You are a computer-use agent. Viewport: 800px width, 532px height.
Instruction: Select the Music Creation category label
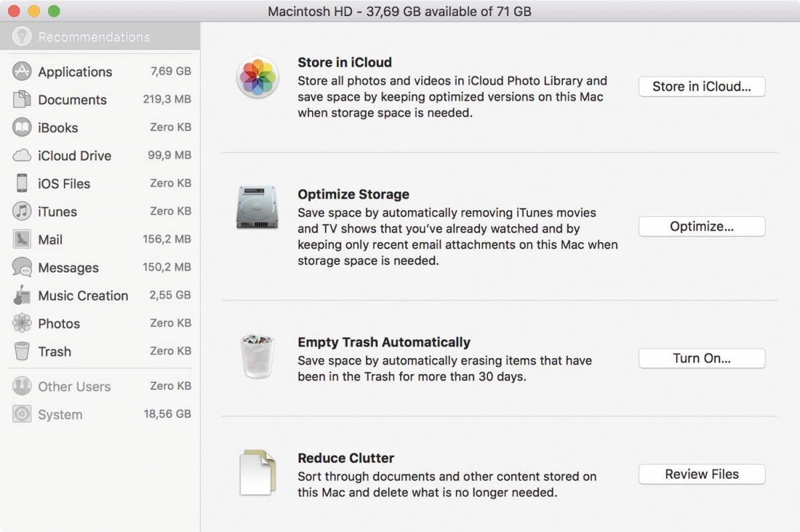click(x=83, y=295)
